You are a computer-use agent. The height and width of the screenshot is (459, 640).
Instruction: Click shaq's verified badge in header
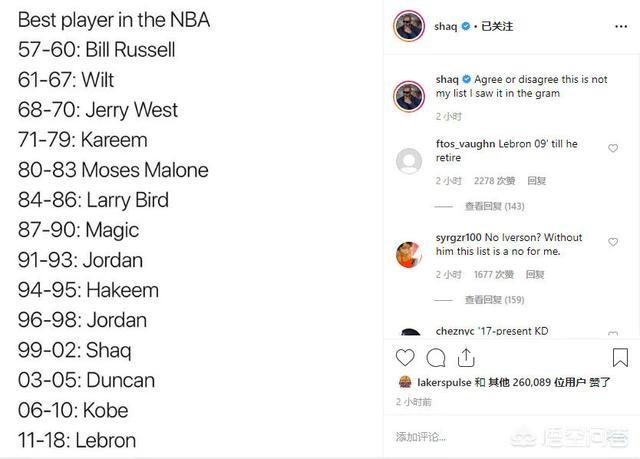pos(465,27)
